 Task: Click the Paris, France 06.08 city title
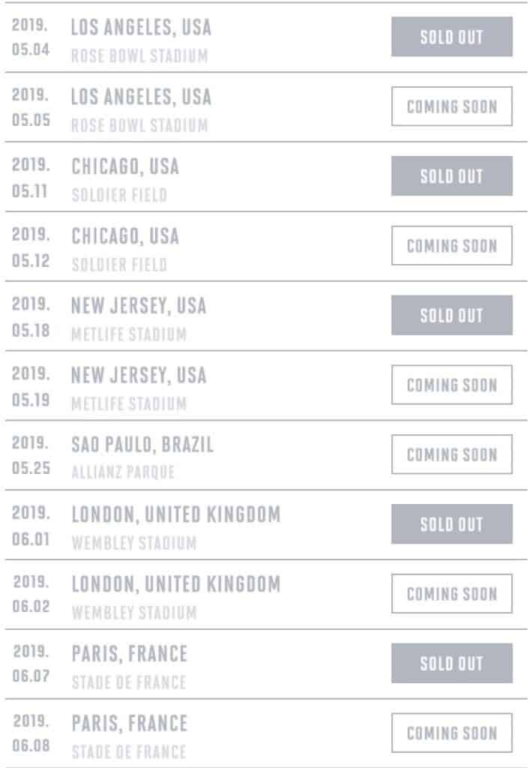tap(130, 724)
